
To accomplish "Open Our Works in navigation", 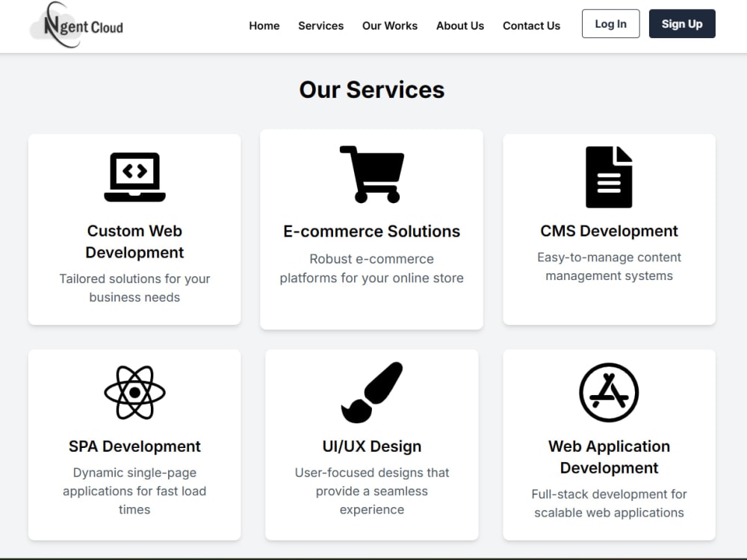I will [390, 25].
